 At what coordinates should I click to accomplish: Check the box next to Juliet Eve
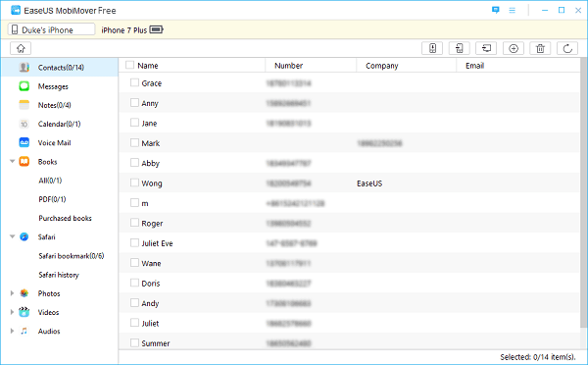click(x=134, y=242)
